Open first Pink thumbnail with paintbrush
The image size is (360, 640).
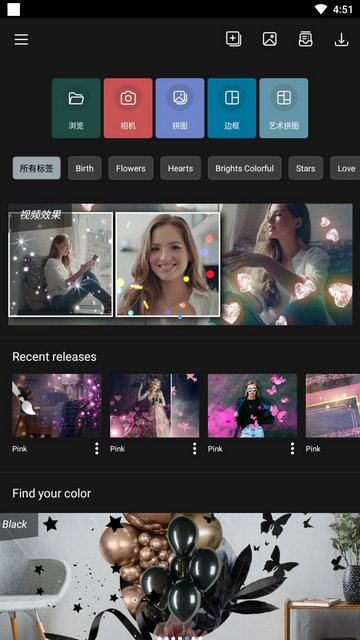57,406
